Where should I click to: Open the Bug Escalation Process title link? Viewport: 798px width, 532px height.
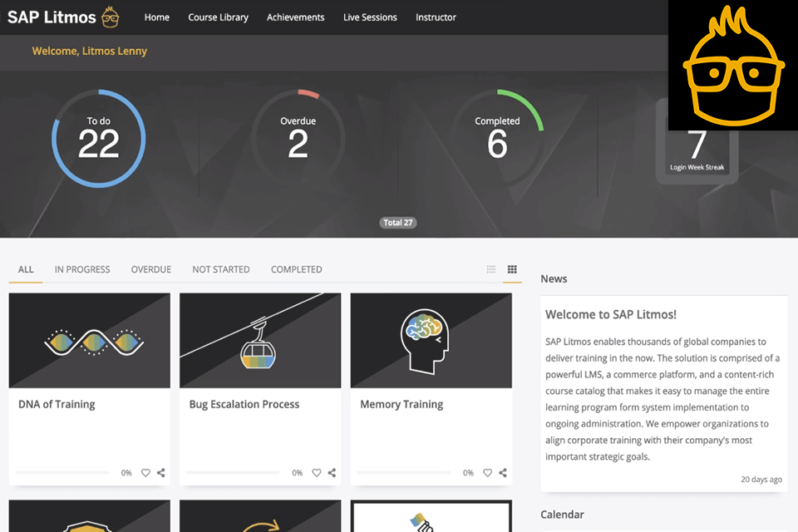tap(244, 404)
